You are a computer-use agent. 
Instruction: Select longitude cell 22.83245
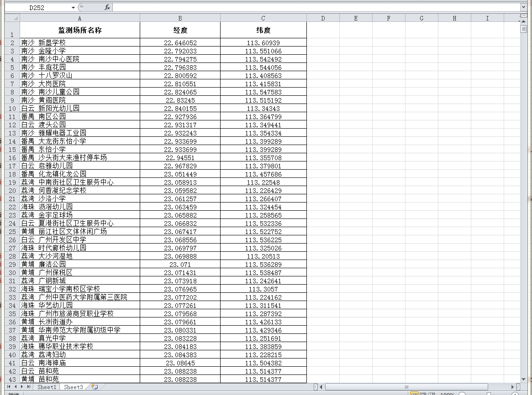pyautogui.click(x=180, y=100)
